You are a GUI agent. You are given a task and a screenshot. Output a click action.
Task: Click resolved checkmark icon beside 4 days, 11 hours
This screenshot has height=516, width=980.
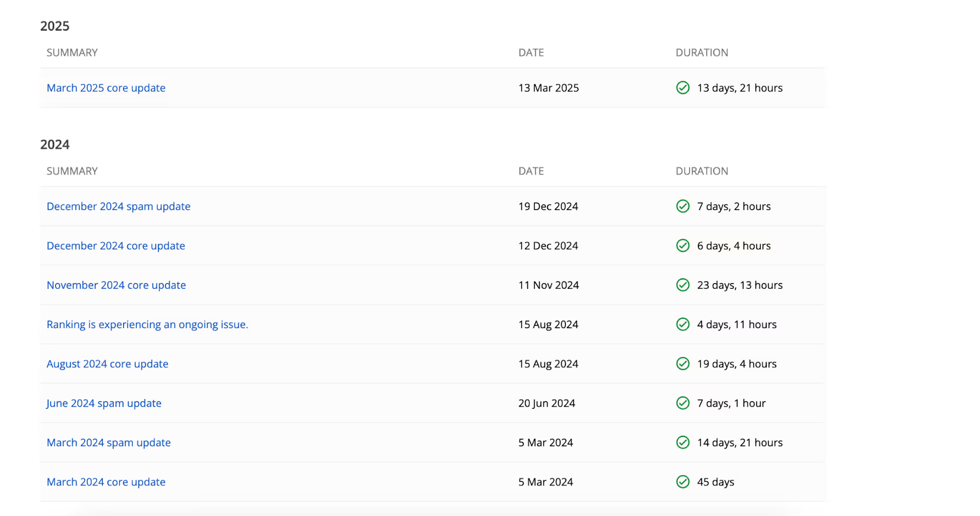click(683, 324)
